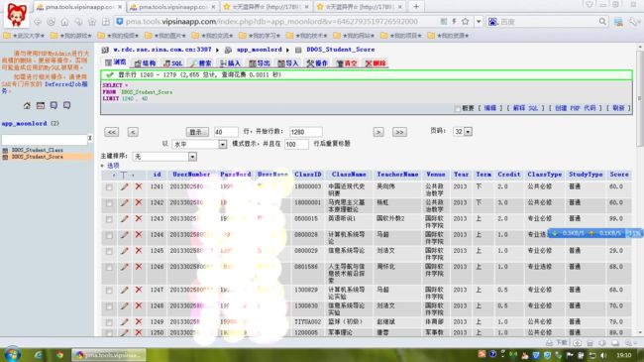The width and height of the screenshot is (644, 362).
Task: Click the last page >> button
Action: [x=399, y=132]
